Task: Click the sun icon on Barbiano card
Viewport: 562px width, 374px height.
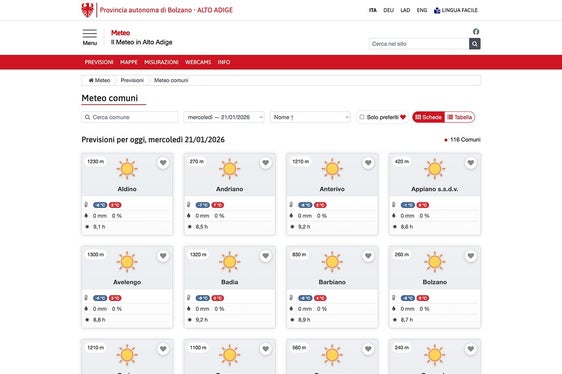Action: [332, 261]
